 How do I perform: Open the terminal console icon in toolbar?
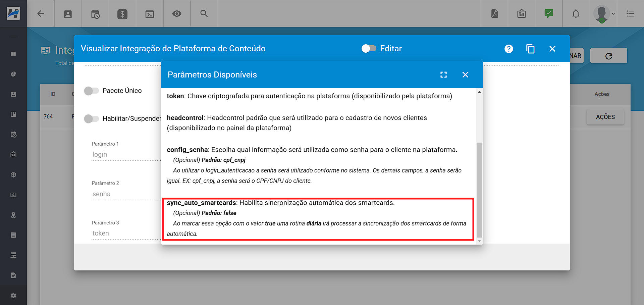[x=150, y=14]
